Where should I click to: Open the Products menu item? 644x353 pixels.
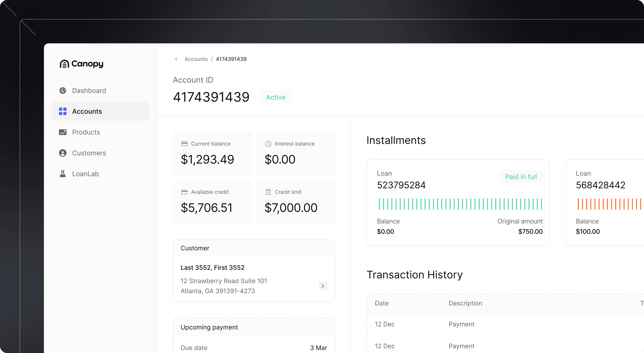pos(86,132)
